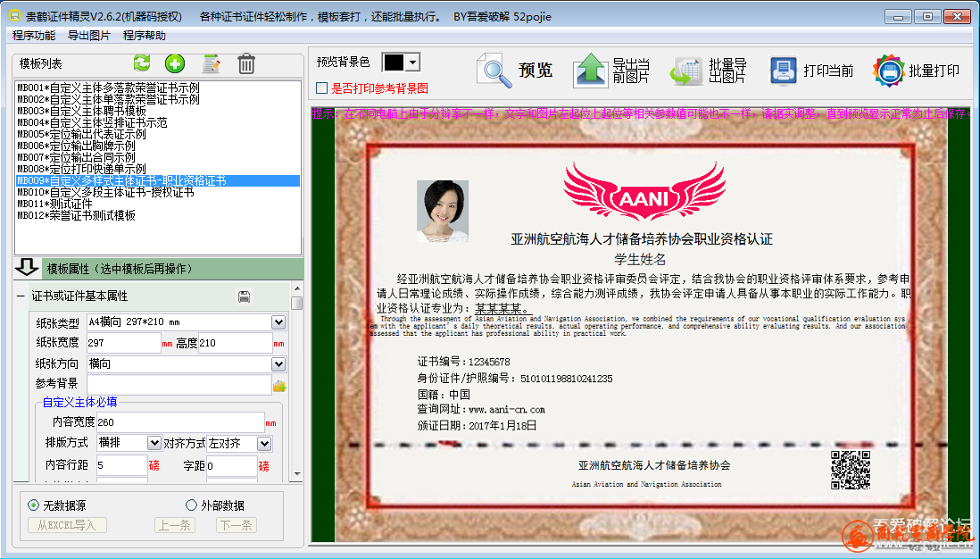980x559 pixels.
Task: Click the black preview background color swatch
Action: (394, 63)
